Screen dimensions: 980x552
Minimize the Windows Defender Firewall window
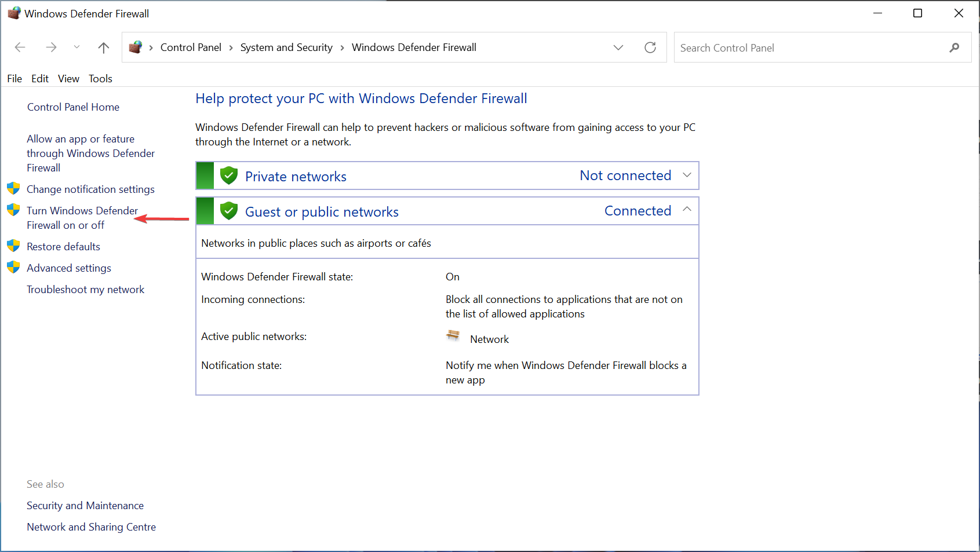point(877,13)
